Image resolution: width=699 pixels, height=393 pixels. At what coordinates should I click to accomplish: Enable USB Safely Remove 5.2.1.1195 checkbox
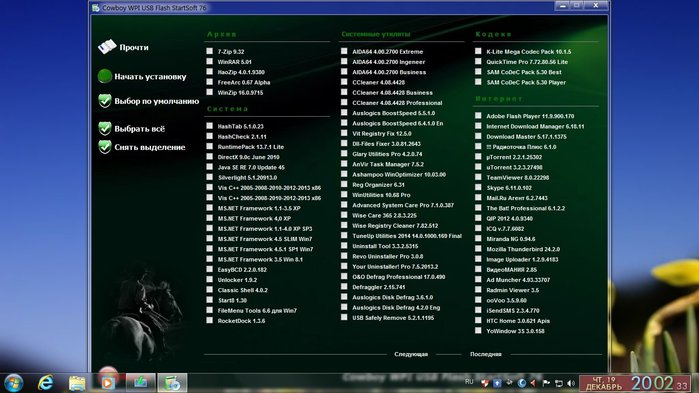(344, 318)
